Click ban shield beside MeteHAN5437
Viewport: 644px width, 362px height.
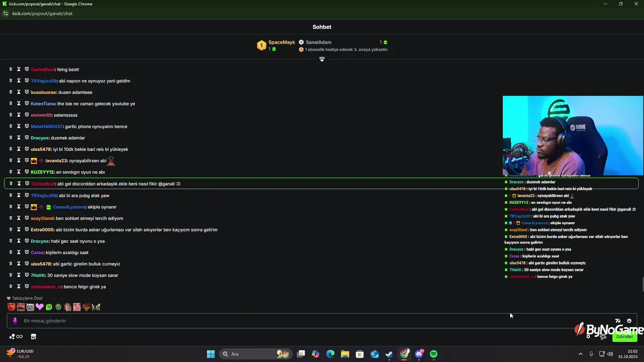(27, 126)
